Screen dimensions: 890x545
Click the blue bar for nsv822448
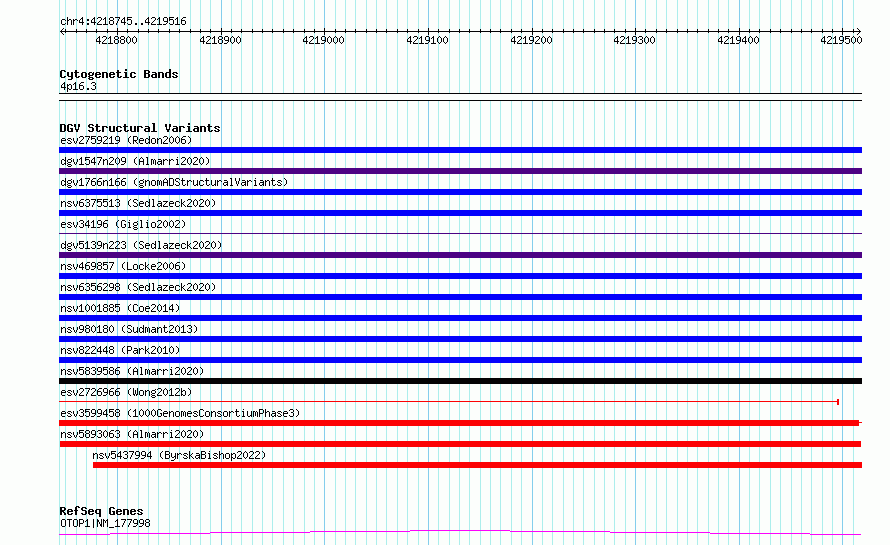point(460,360)
